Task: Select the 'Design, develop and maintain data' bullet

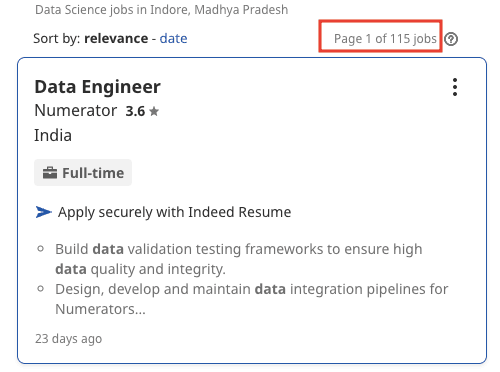Action: [x=252, y=299]
